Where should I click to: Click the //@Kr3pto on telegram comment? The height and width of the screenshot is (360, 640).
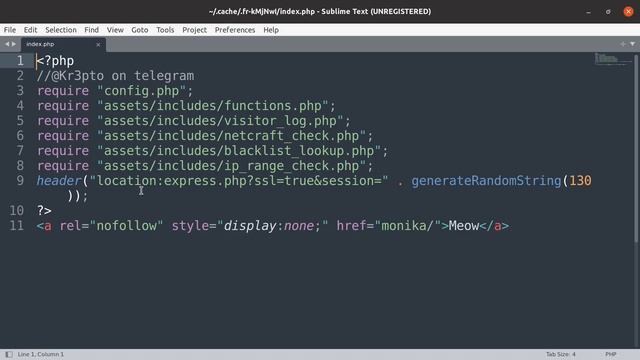pyautogui.click(x=116, y=76)
